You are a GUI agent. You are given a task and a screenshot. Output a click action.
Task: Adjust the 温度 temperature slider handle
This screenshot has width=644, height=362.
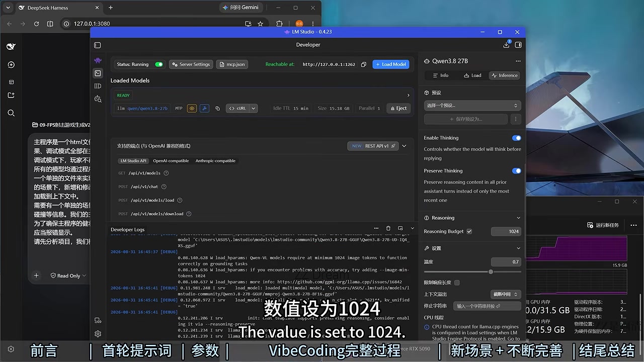coord(491,271)
